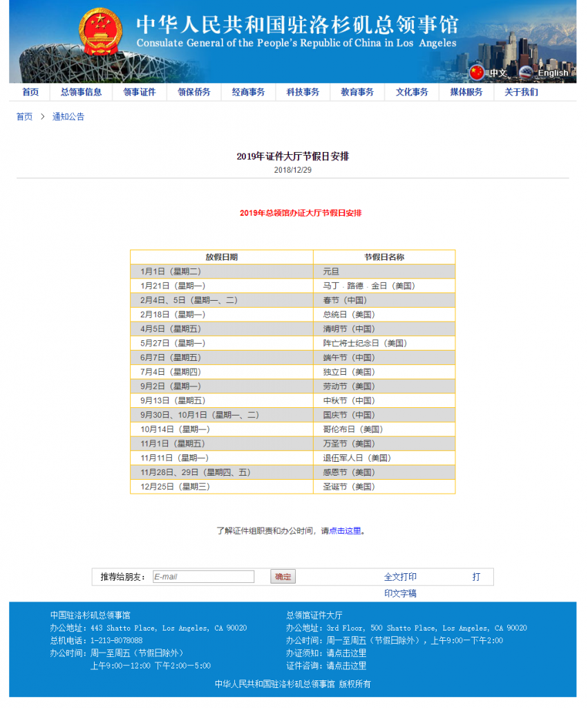Select the 媒体服务 menu item
Viewport: 588px width, 708px height.
[x=466, y=93]
